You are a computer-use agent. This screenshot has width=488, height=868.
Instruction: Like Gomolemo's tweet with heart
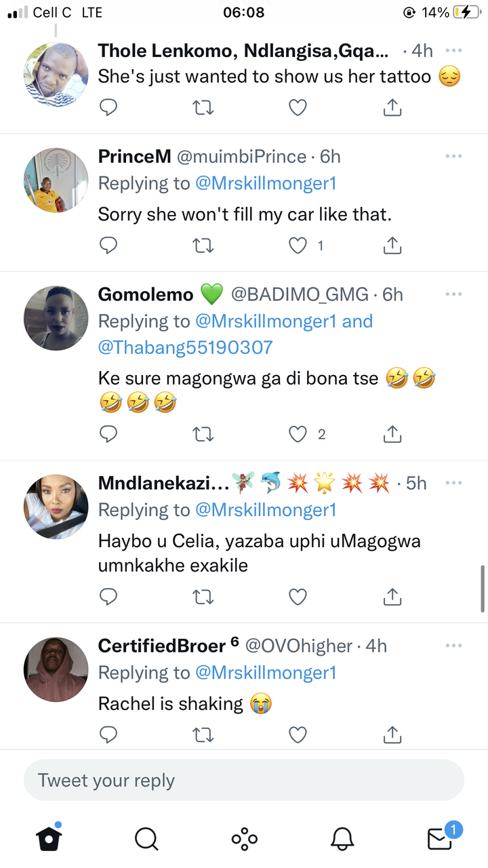(298, 433)
